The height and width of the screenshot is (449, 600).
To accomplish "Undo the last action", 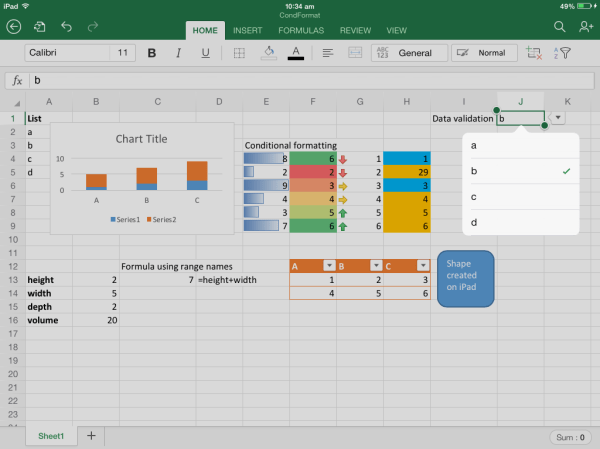I will (67, 27).
